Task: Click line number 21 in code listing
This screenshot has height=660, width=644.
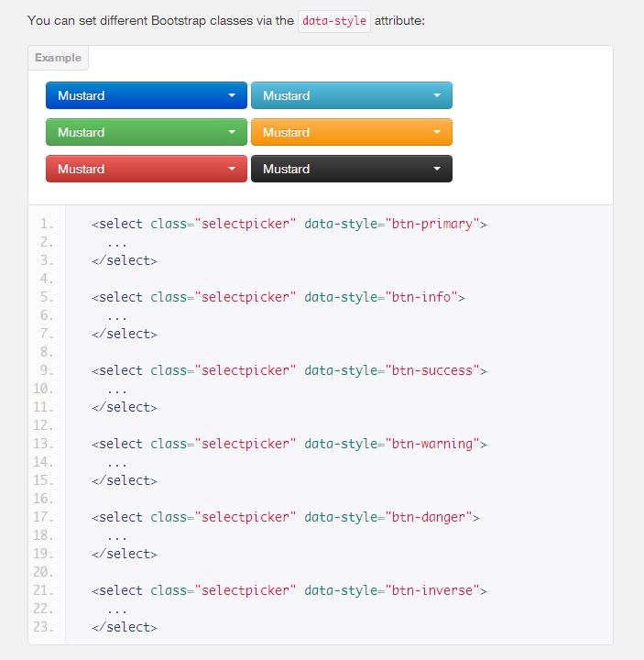Action: (43, 590)
